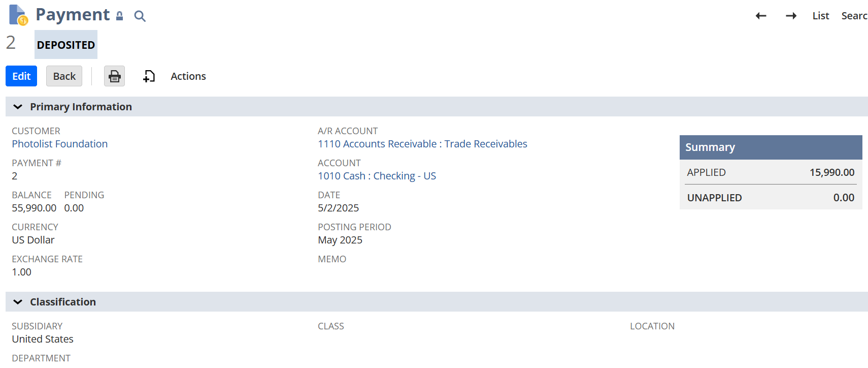The height and width of the screenshot is (368, 868).
Task: Open the Photolist Foundation customer link
Action: 60,144
